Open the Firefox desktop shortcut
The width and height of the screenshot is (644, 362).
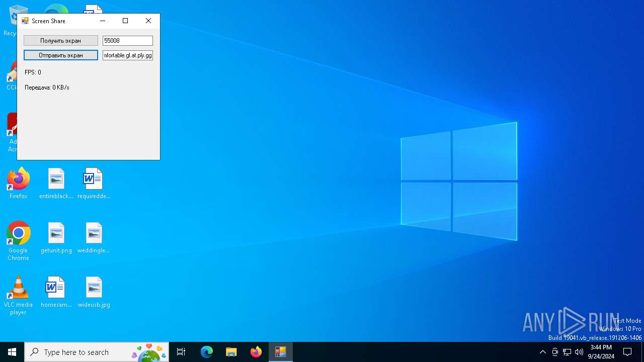click(x=19, y=184)
